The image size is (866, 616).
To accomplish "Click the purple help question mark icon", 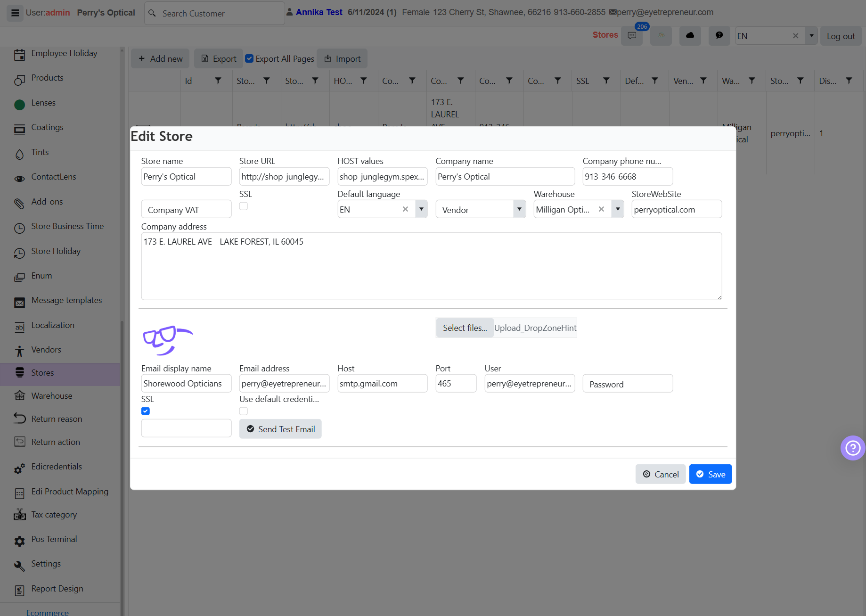I will pos(853,448).
